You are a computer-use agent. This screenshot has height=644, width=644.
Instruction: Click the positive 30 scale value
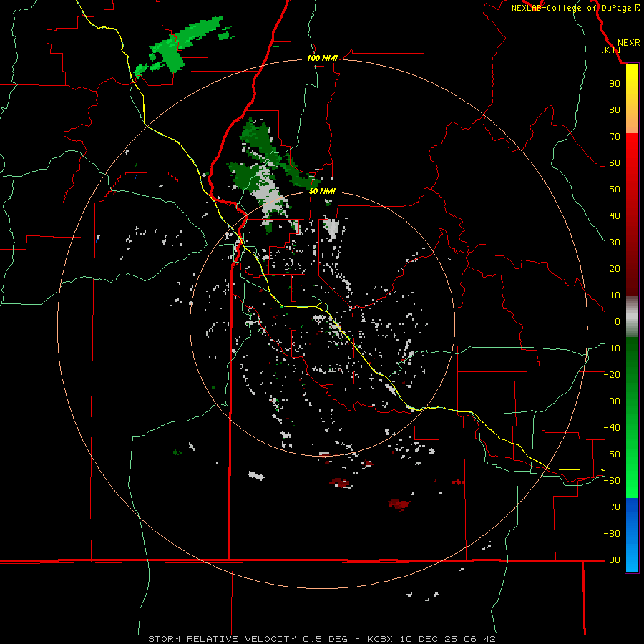point(615,243)
